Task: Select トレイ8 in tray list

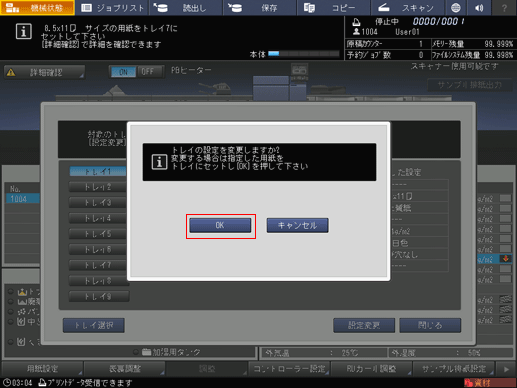Action: pos(98,281)
